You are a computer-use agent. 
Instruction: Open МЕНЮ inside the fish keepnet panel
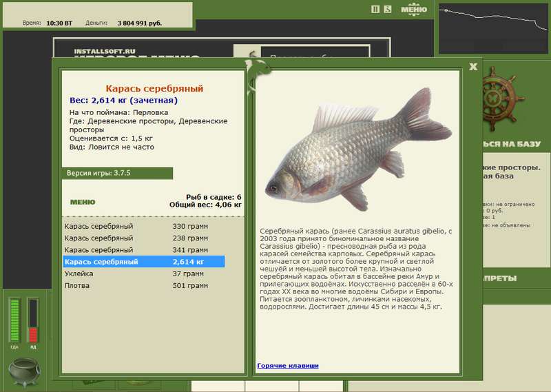(83, 202)
